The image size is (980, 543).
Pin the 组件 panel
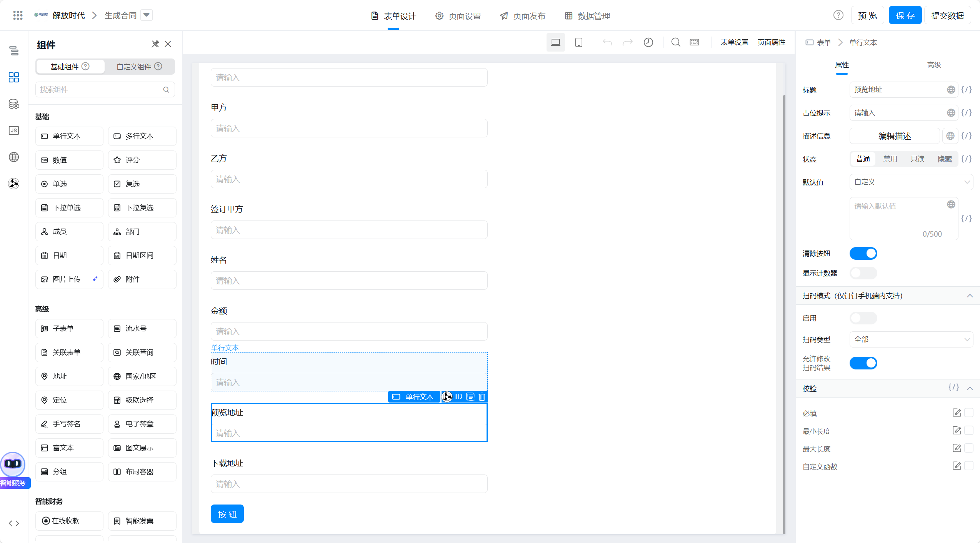(155, 44)
